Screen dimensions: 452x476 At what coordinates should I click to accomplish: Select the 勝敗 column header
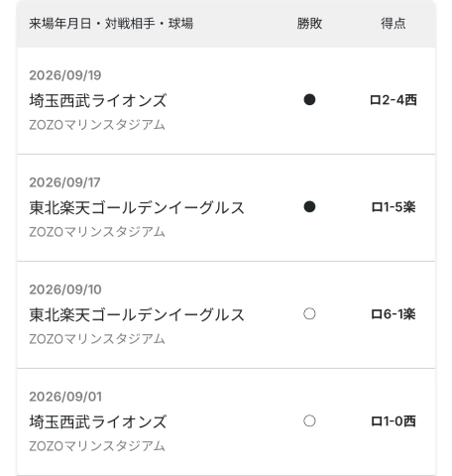coord(309,24)
